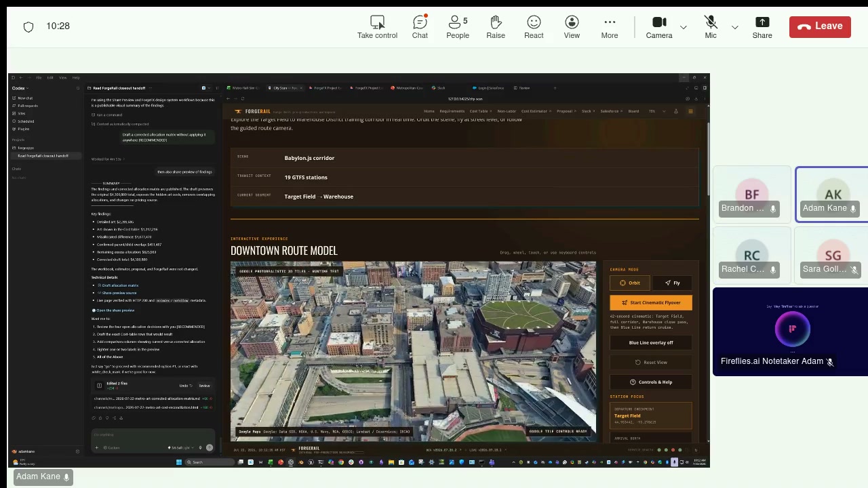Open the Share-preview source link
Image resolution: width=868 pixels, height=488 pixels.
pos(119,293)
